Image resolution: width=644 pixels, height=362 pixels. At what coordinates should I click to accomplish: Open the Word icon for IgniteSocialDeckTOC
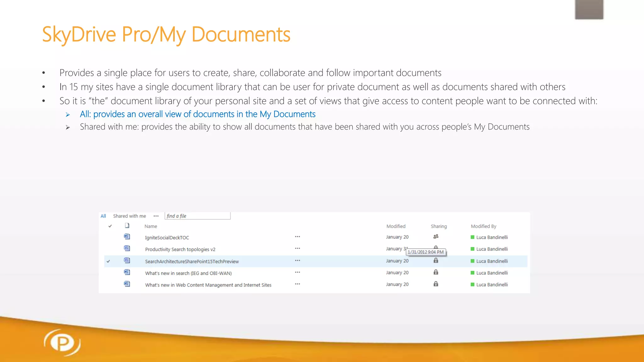coord(127,237)
